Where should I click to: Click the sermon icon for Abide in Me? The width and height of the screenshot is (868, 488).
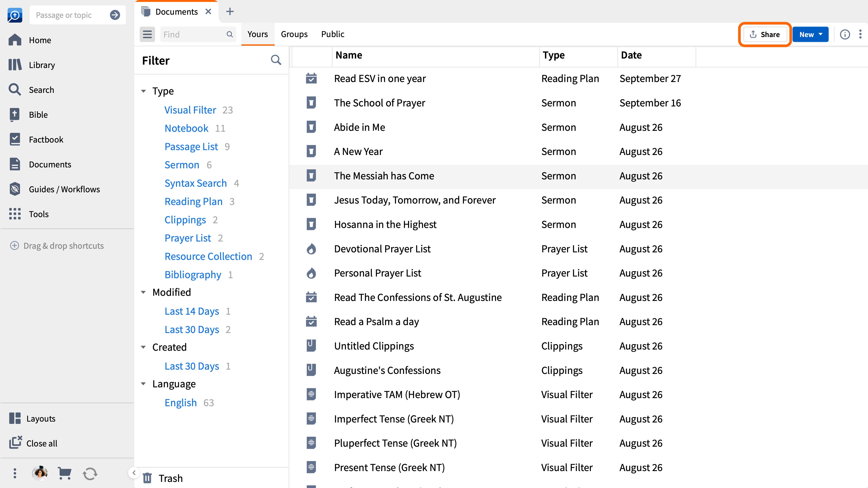(311, 127)
